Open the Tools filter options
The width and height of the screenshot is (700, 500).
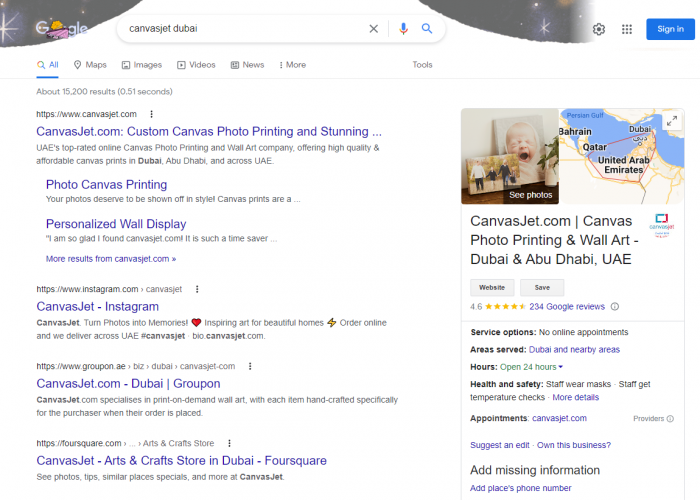422,65
